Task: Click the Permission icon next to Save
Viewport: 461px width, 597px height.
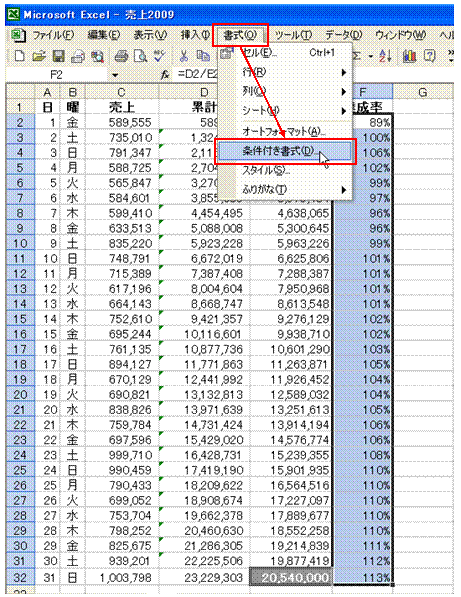Action: pos(78,56)
